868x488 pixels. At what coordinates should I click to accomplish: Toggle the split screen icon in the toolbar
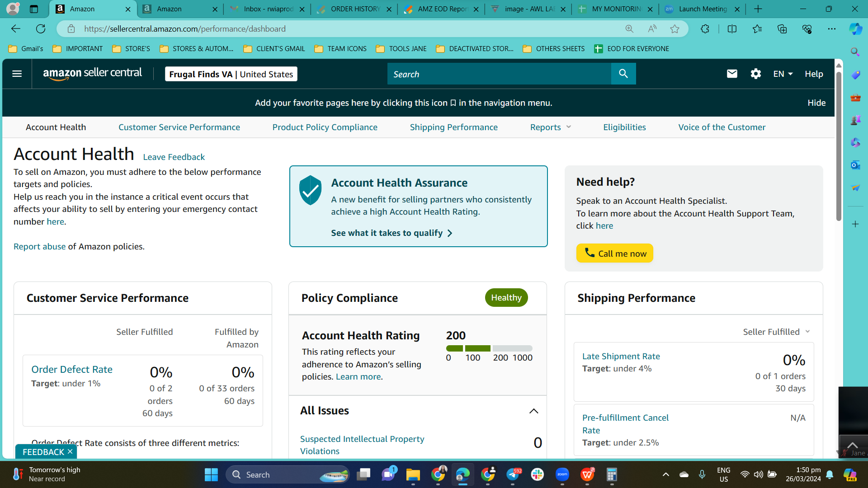[x=732, y=29]
